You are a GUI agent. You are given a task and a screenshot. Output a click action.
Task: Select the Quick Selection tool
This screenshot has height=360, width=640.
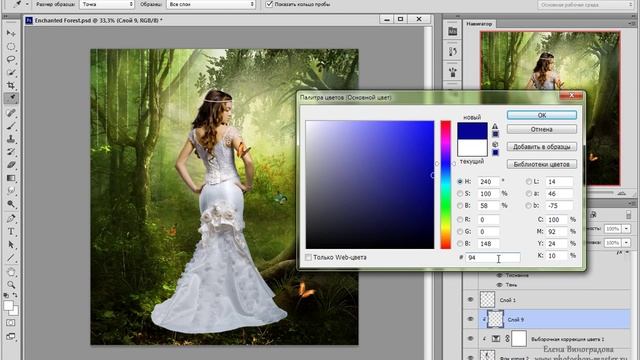[x=11, y=72]
